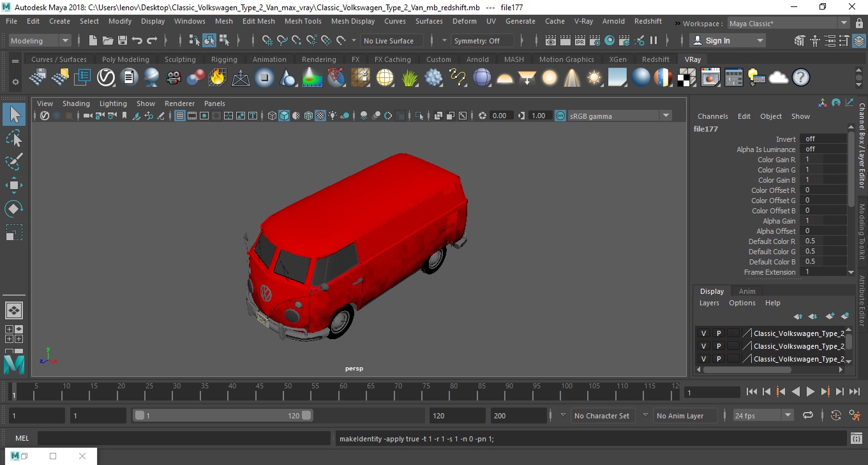868x465 pixels.
Task: Open V-Ray frame buffer shelf icon
Action: 710,78
